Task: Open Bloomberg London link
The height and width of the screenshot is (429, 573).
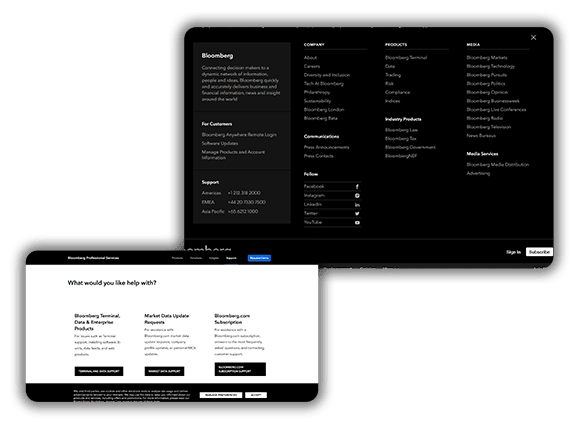Action: [324, 110]
